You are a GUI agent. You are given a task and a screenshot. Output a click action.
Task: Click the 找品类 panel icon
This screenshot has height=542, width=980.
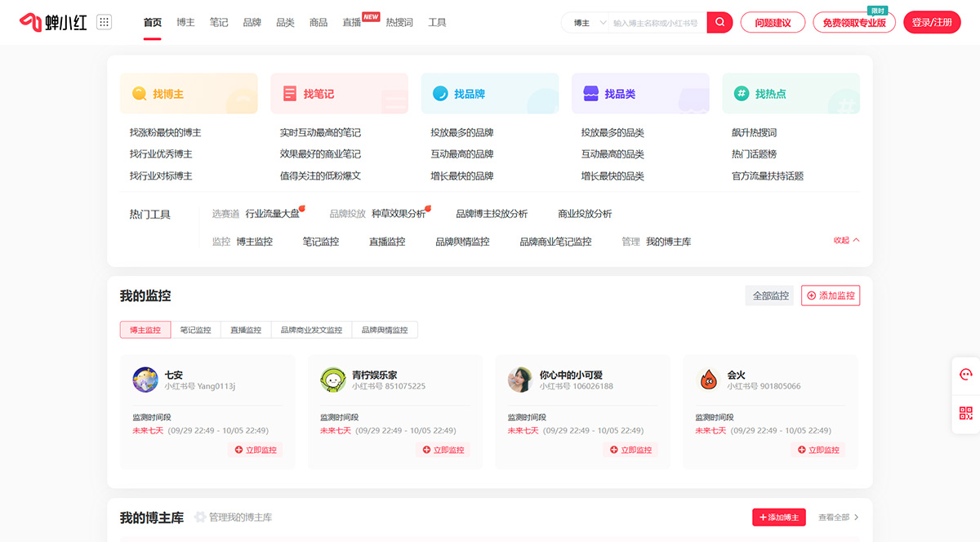click(590, 94)
